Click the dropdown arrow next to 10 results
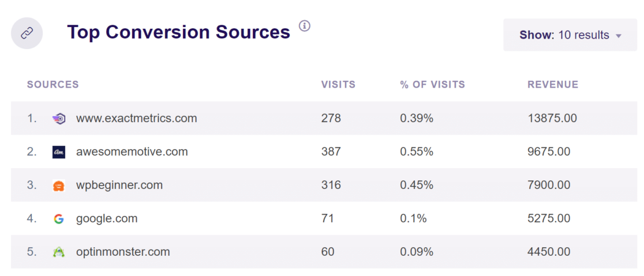 point(619,36)
